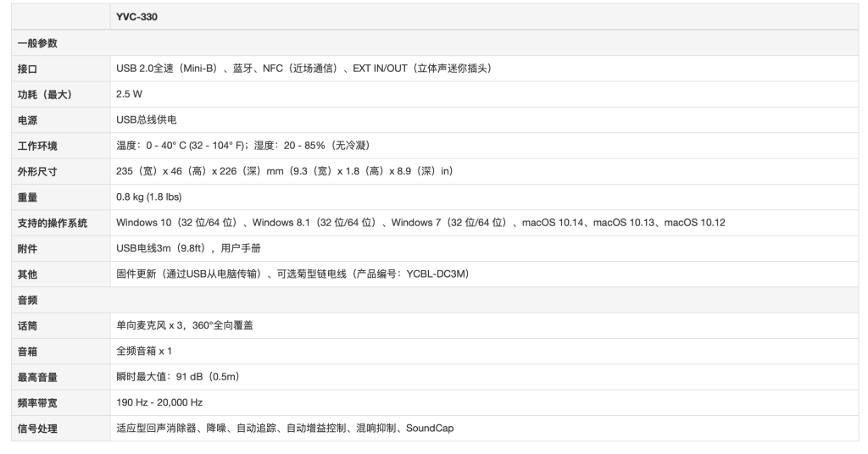Select the temperature and humidity value text
The image size is (868, 454).
point(242,146)
